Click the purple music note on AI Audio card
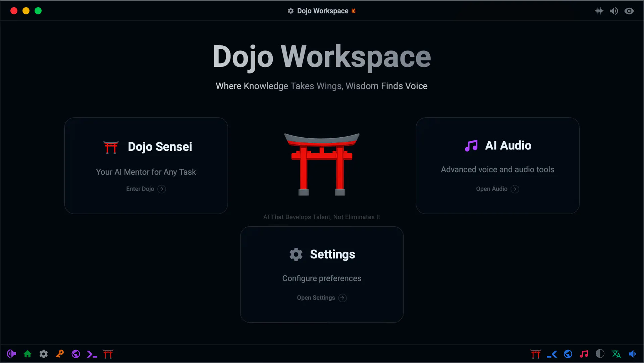 click(471, 146)
